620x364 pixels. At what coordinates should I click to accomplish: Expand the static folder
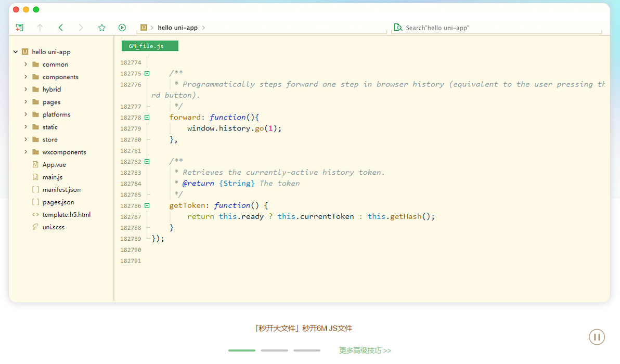(25, 127)
